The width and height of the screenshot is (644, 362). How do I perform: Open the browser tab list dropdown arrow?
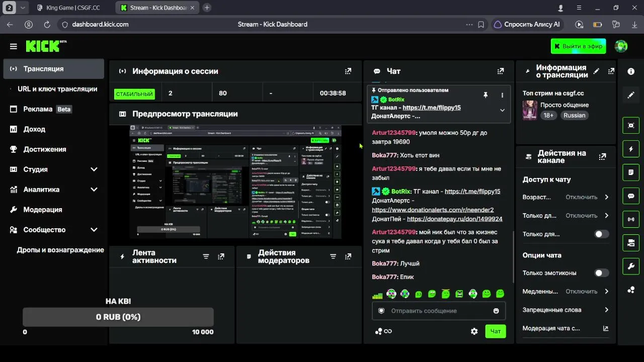click(x=23, y=8)
